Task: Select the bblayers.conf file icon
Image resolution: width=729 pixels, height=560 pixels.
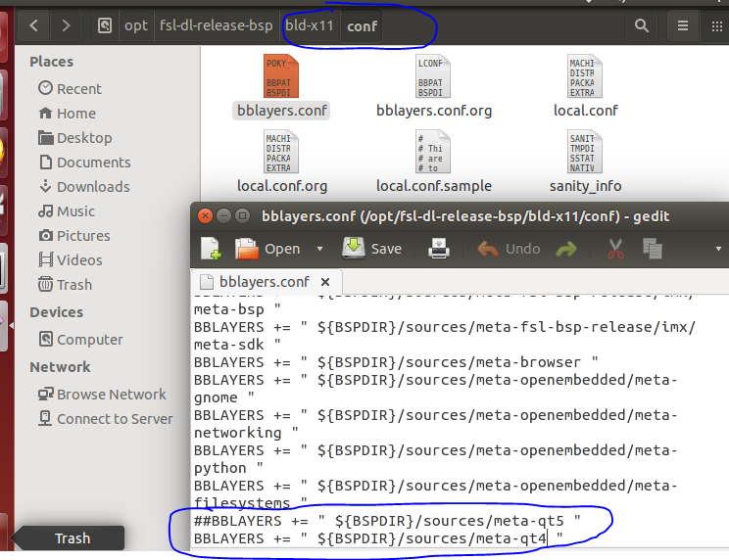Action: tap(281, 76)
